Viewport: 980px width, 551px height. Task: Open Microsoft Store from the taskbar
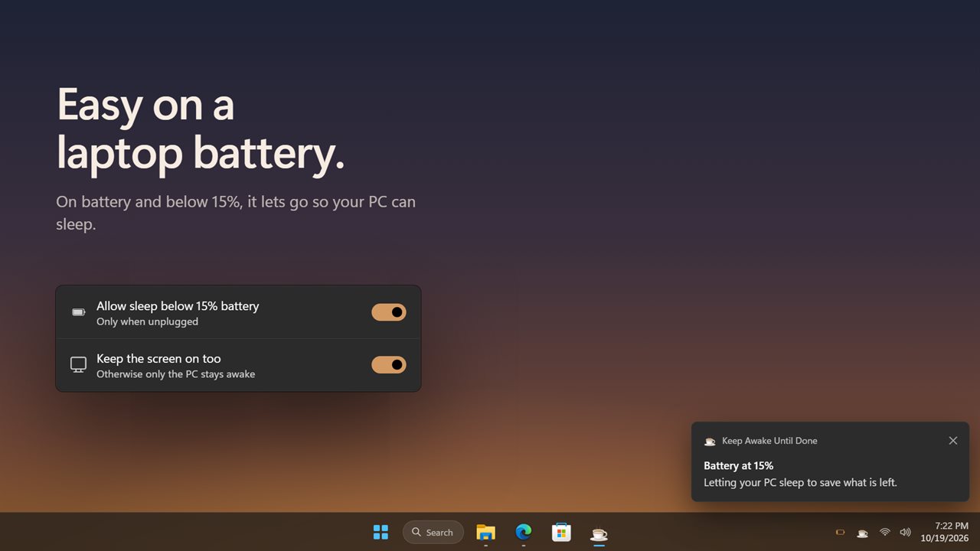[x=561, y=532]
